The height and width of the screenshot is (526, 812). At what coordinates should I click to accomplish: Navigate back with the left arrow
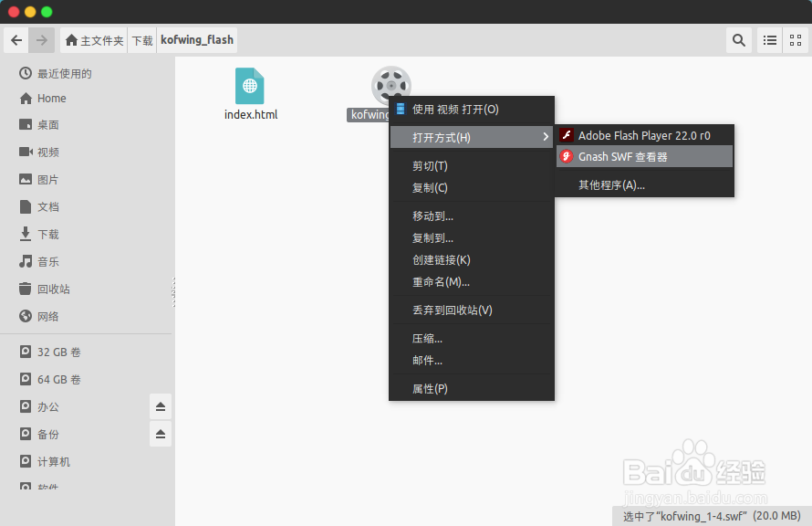(16, 40)
